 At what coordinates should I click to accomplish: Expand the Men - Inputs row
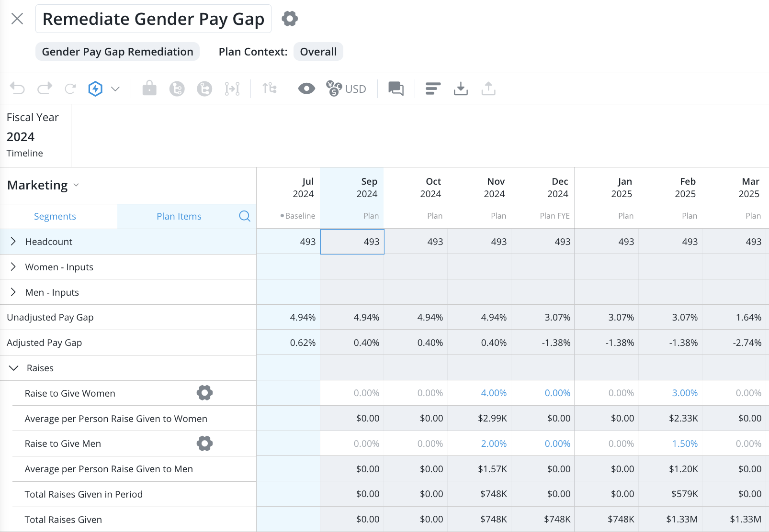[13, 292]
